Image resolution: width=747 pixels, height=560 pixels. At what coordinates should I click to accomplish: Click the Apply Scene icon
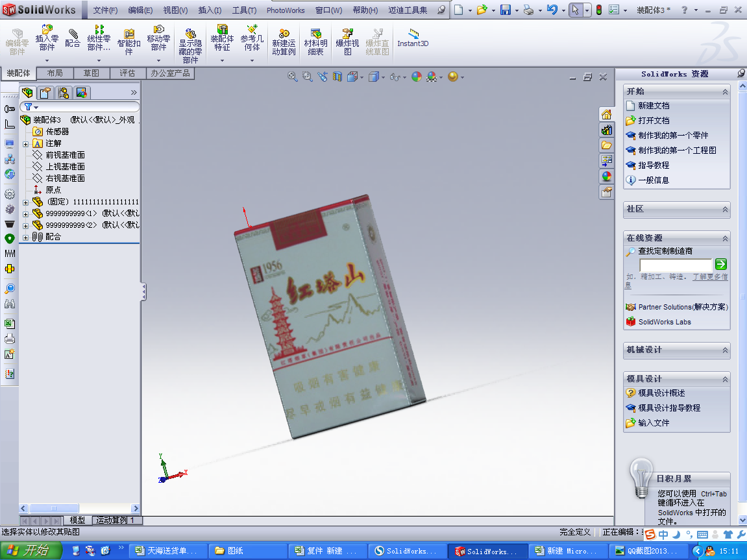pyautogui.click(x=432, y=77)
